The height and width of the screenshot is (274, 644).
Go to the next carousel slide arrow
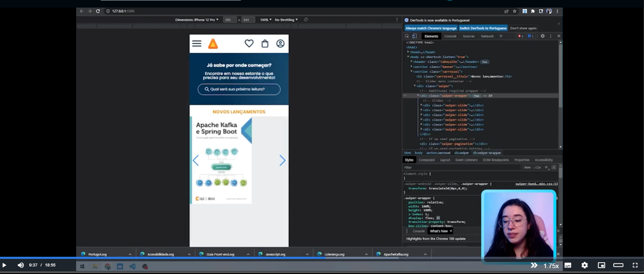(x=283, y=161)
